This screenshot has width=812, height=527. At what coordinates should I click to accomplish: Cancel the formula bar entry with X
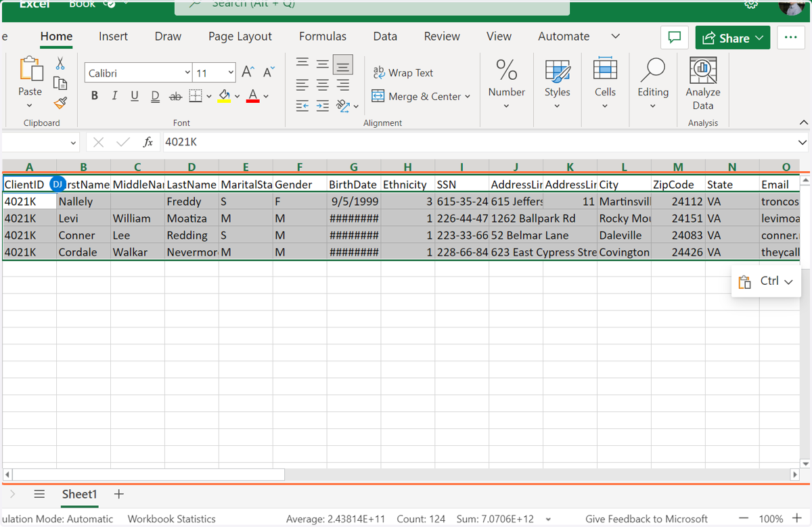pos(99,142)
